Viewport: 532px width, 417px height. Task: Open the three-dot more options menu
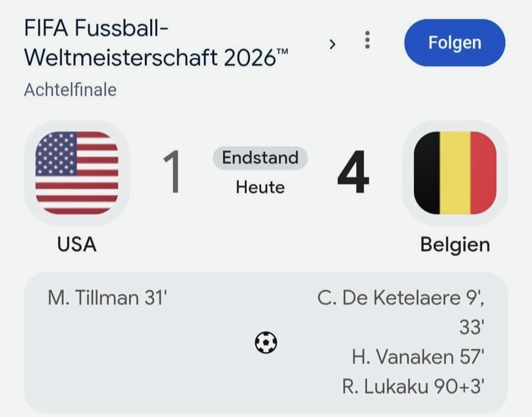[x=367, y=40]
